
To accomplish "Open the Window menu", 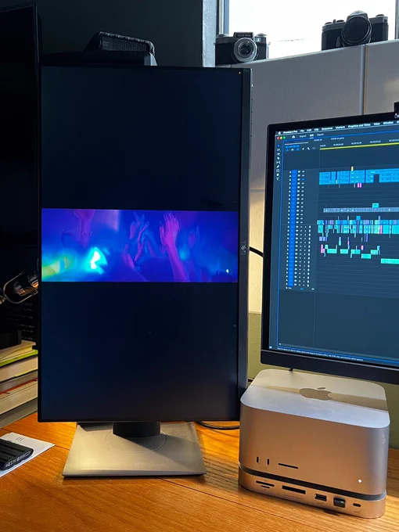I will coord(388,123).
